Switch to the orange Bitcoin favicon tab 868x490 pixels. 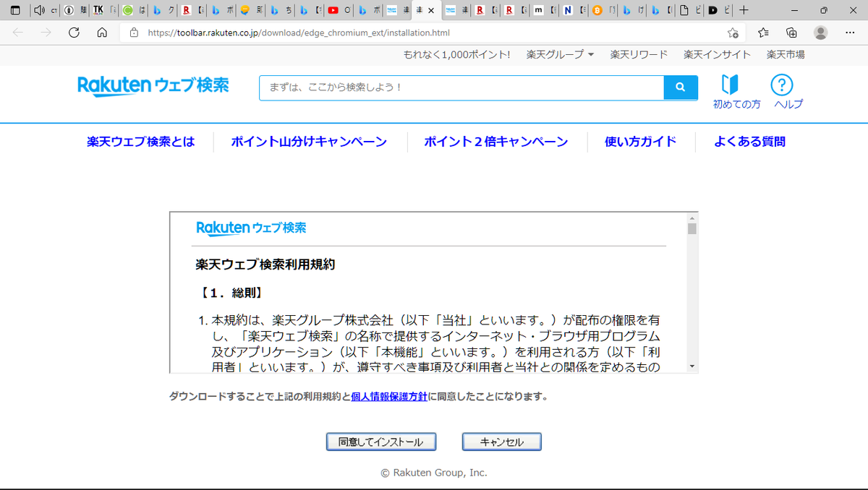pos(602,10)
